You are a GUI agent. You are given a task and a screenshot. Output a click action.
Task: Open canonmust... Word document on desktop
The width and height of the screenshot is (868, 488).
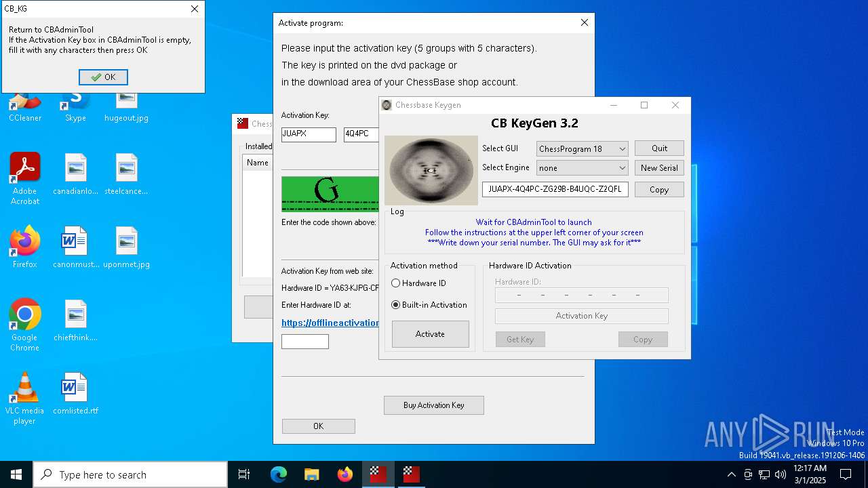76,247
